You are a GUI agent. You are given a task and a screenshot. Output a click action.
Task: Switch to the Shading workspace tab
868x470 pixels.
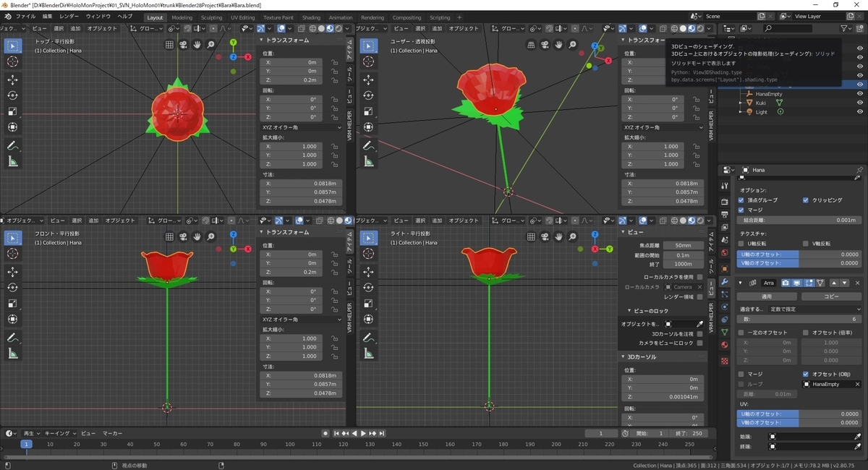(x=311, y=17)
